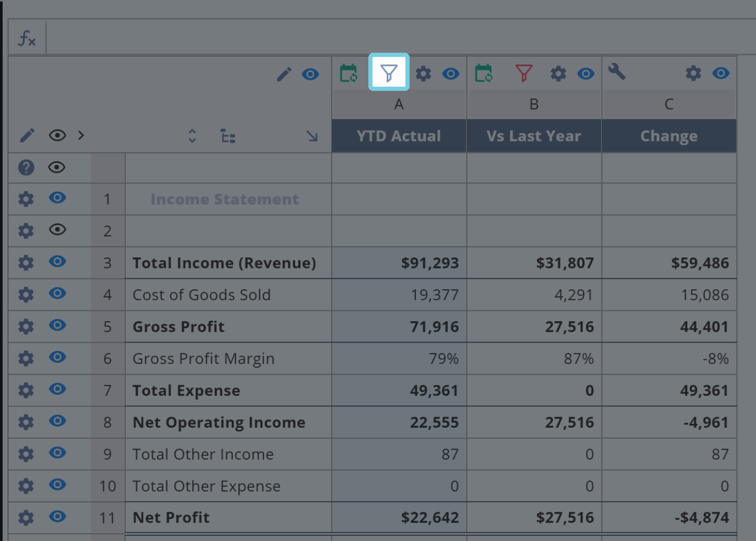Open settings gear for column C
The height and width of the screenshot is (541, 756).
[693, 74]
